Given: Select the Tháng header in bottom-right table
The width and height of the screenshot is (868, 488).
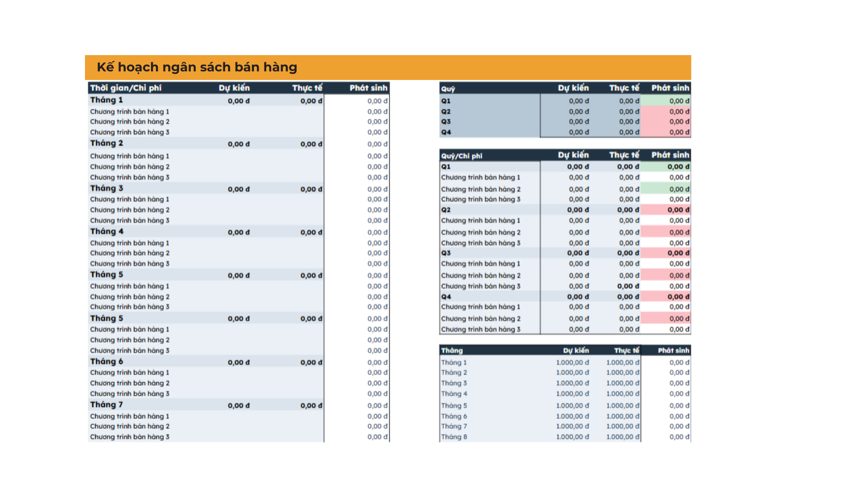Looking at the screenshot, I should (x=452, y=351).
